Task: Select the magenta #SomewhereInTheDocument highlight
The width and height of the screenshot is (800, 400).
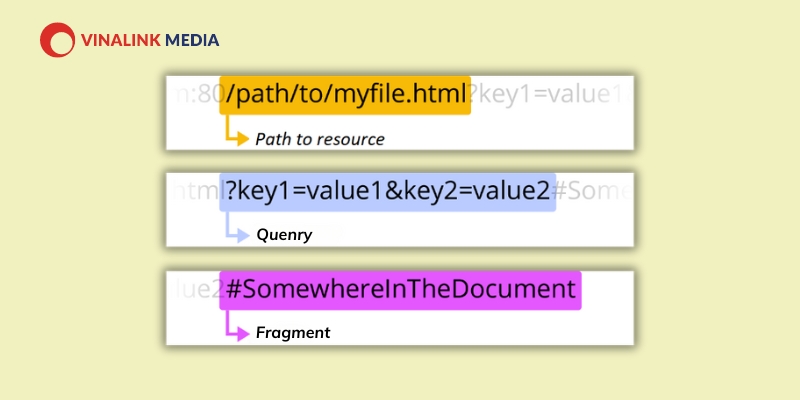Action: 400,290
